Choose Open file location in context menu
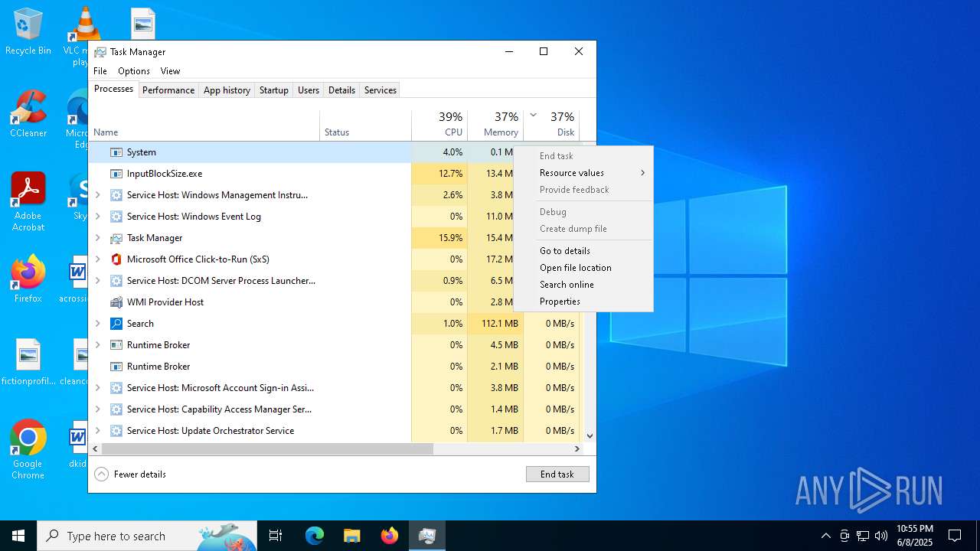 583,268
